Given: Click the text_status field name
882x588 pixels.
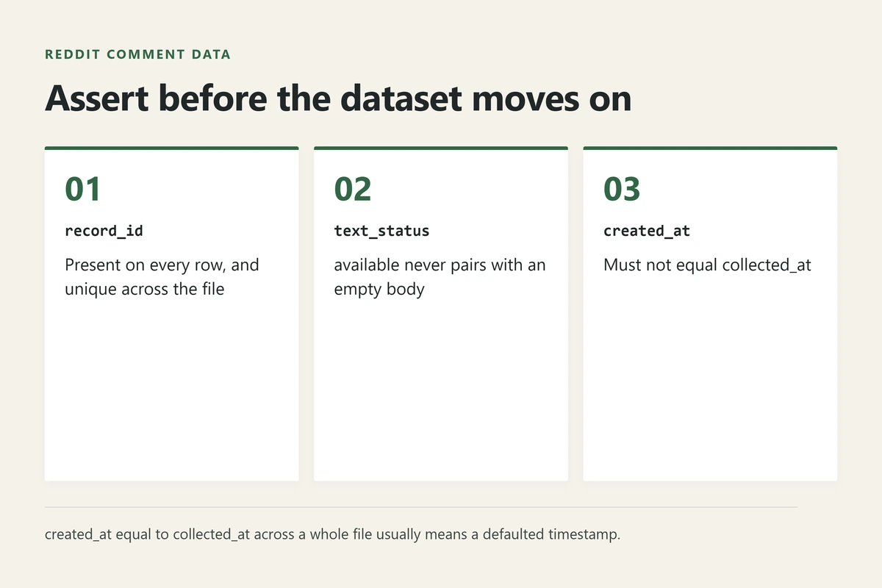Looking at the screenshot, I should click(381, 231).
